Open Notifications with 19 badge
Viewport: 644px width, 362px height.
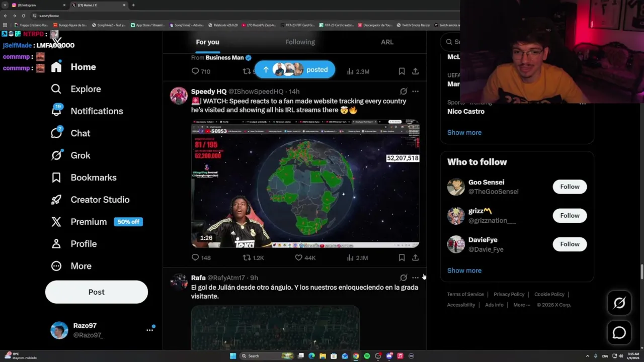(87, 111)
